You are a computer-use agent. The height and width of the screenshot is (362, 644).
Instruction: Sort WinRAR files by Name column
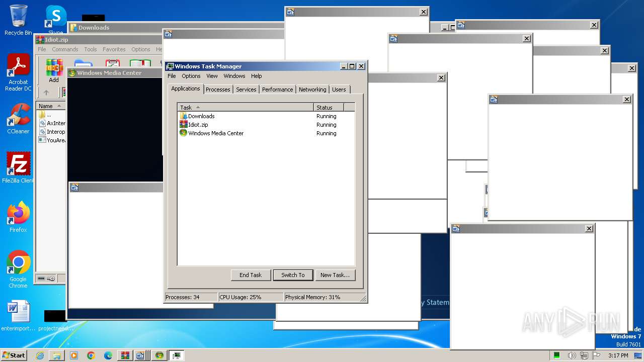point(51,106)
